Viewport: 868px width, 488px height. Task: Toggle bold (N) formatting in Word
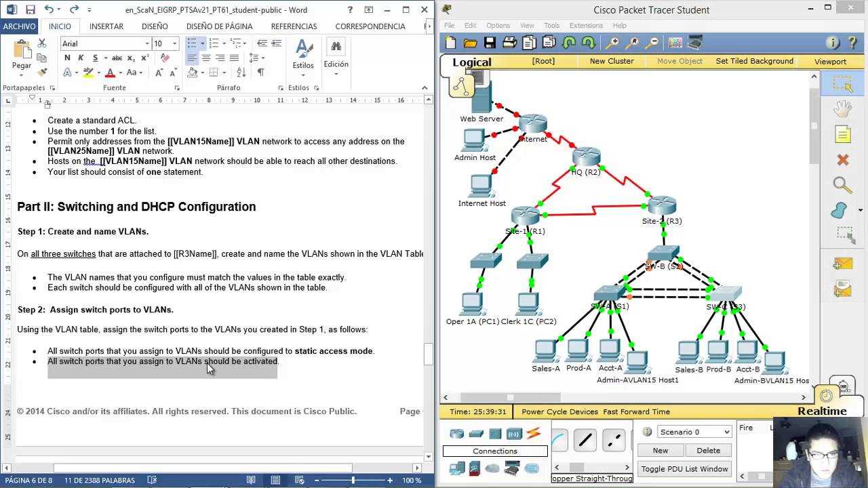[67, 58]
